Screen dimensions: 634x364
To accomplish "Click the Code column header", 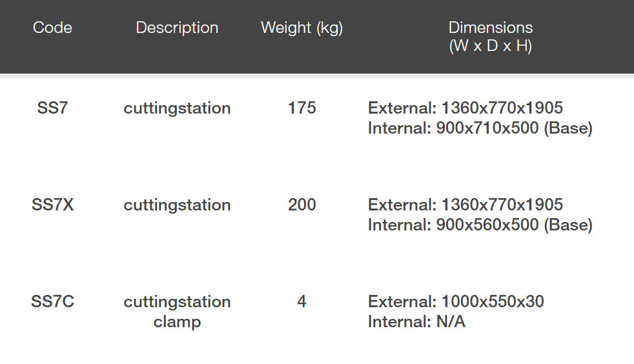I will (52, 28).
